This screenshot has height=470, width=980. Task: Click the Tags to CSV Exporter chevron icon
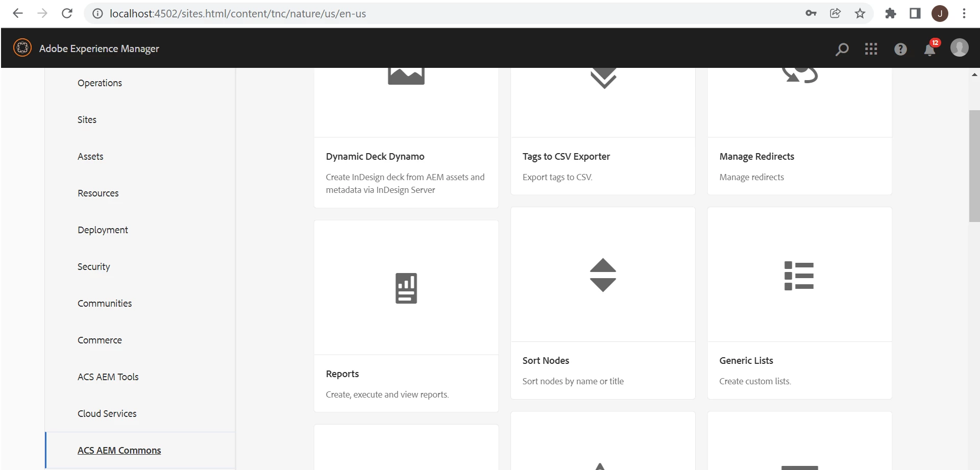click(603, 78)
